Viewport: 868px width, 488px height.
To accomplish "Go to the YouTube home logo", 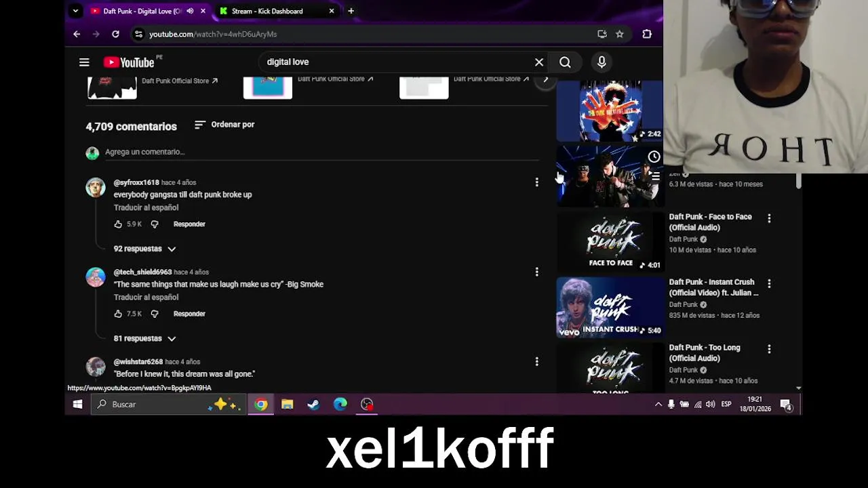I will point(129,62).
